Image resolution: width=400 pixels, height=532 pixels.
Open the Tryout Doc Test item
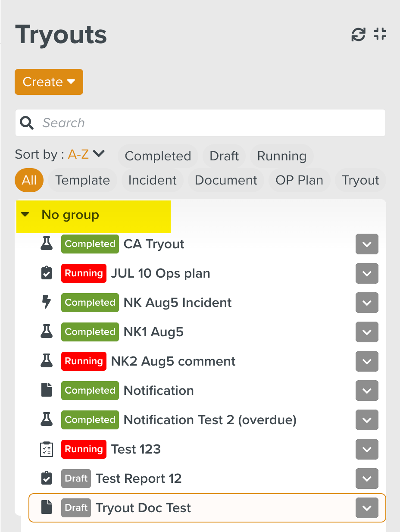coord(143,508)
